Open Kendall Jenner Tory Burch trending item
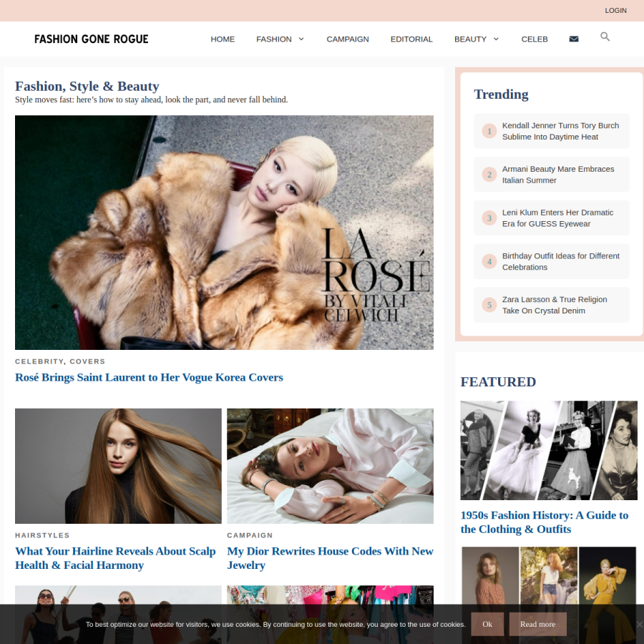The image size is (644, 644). 551,131
